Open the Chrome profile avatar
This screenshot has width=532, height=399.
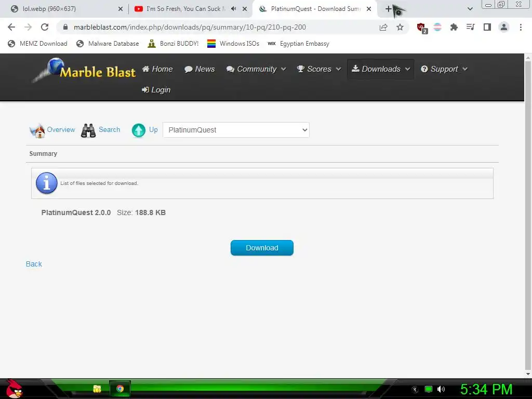504,27
